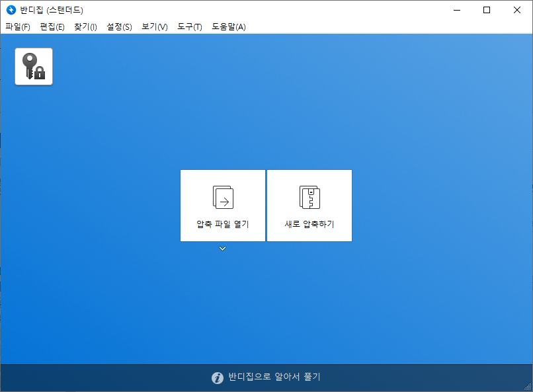Open the 설정(S) menu
The width and height of the screenshot is (533, 392).
click(119, 27)
